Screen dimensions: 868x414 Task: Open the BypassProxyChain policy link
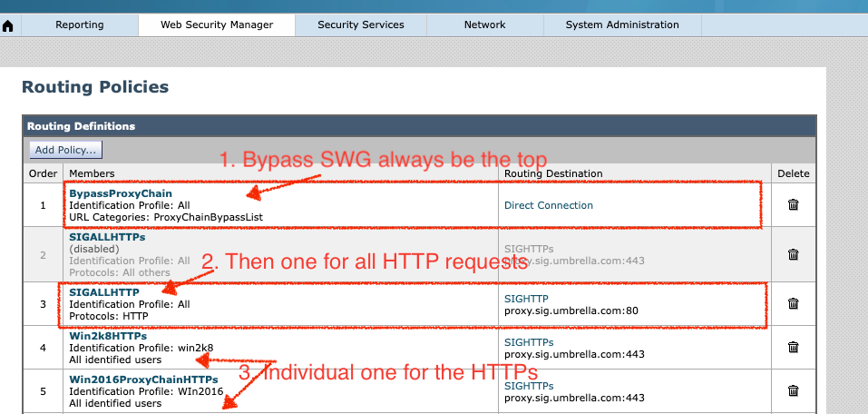[x=121, y=193]
